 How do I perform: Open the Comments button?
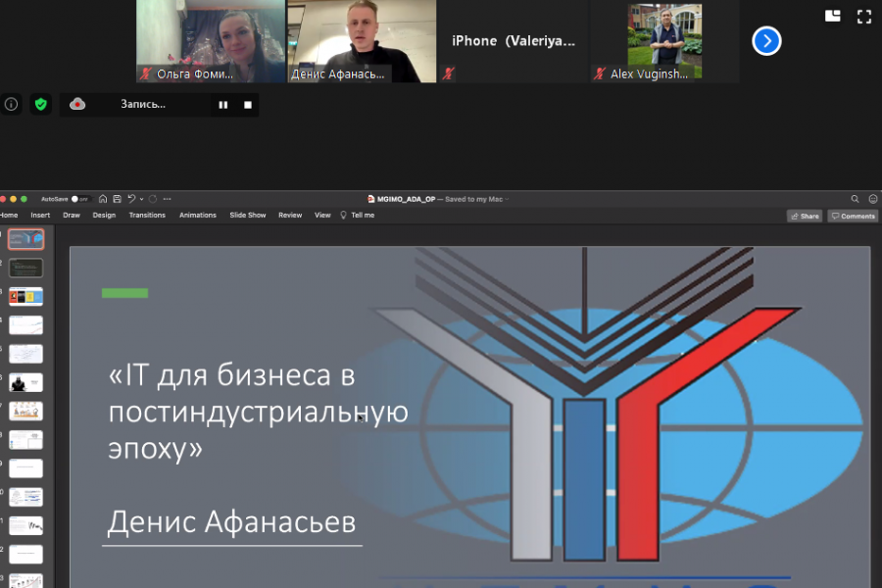[853, 216]
